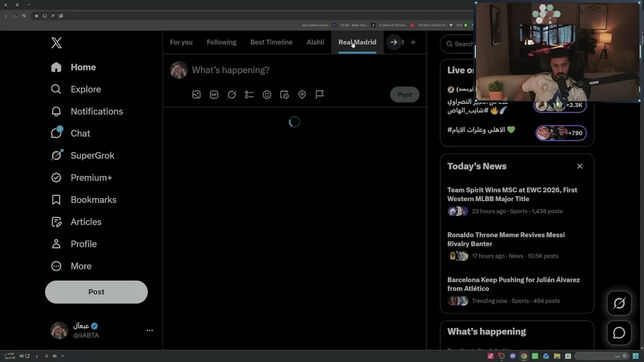
Task: Click the Post button in the composer
Action: point(405,95)
